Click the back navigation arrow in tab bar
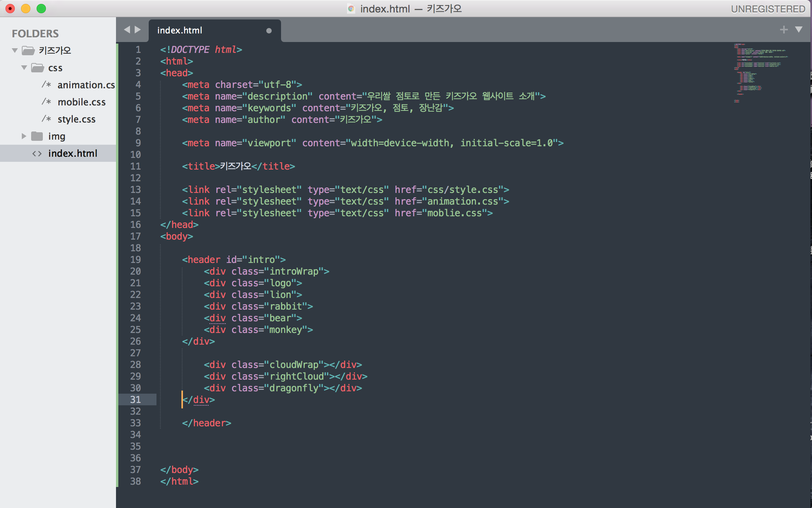 (x=127, y=30)
